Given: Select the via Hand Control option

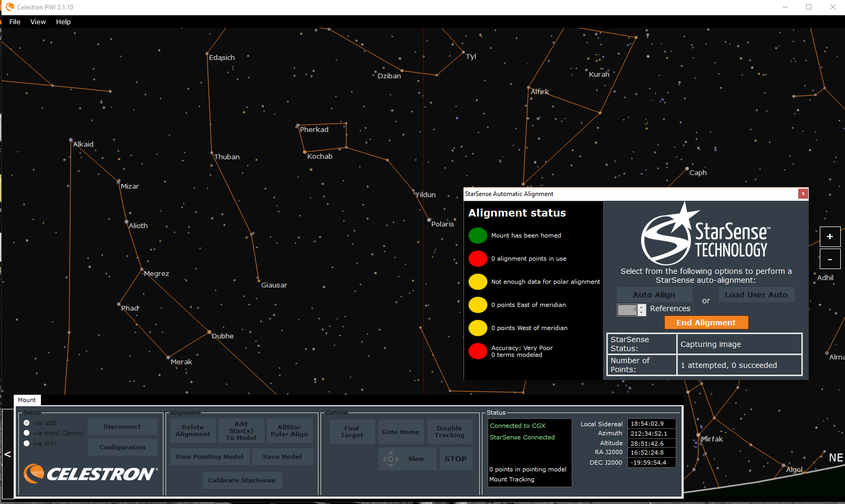Looking at the screenshot, I should tap(27, 433).
